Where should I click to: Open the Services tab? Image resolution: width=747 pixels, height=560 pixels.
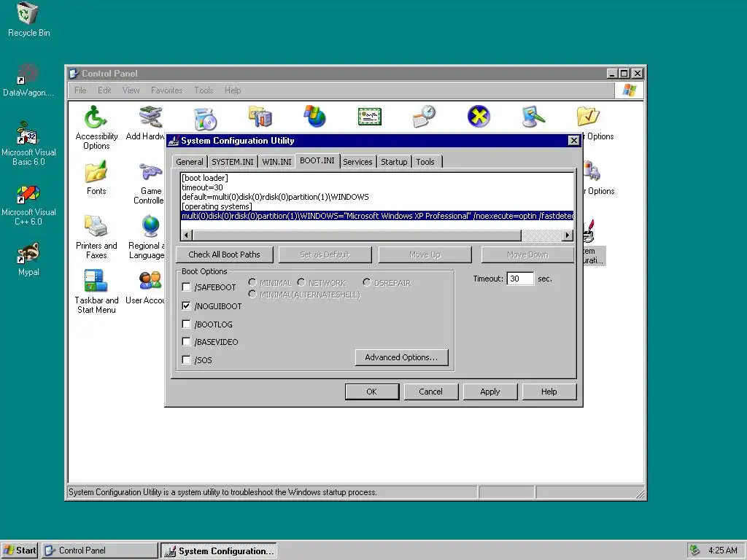click(x=357, y=162)
